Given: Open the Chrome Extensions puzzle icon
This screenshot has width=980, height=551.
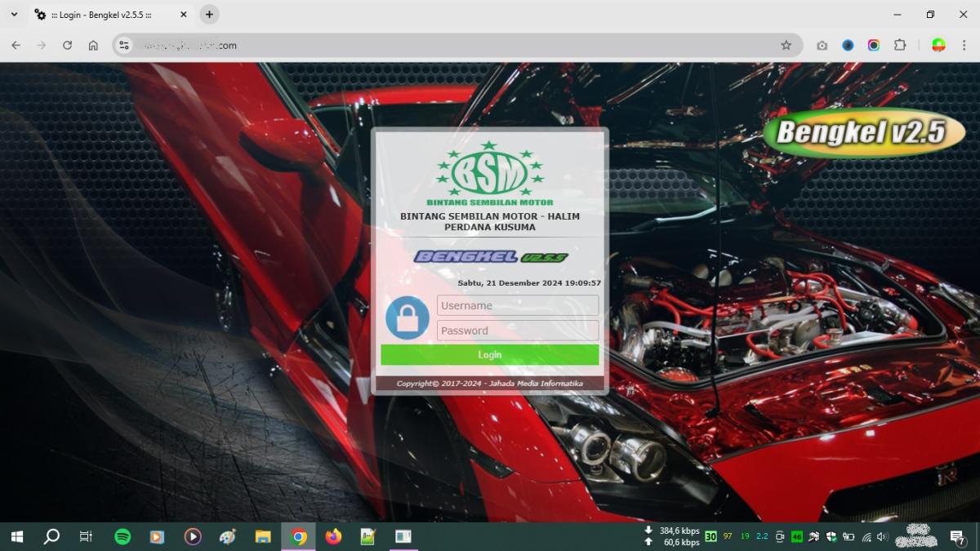Looking at the screenshot, I should [x=900, y=46].
